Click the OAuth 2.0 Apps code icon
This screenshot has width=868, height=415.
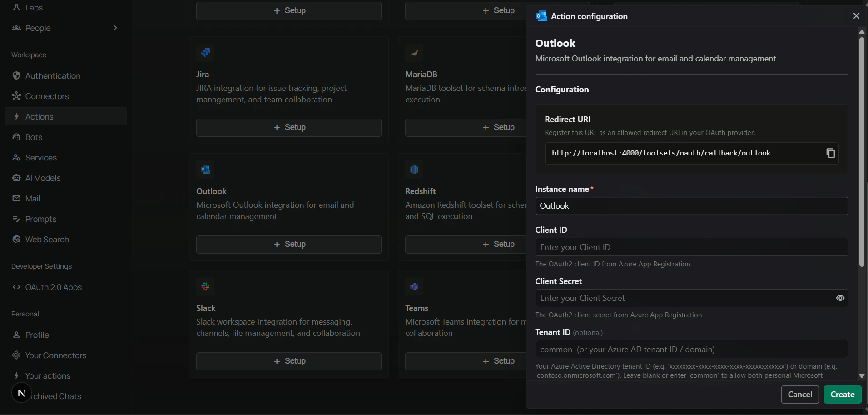click(16, 287)
